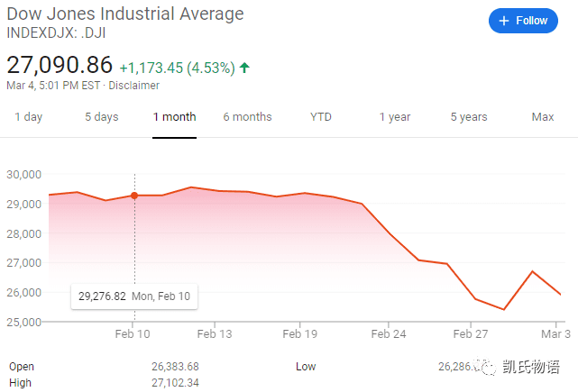Click the Feb 19 axis label
The image size is (578, 392).
click(x=299, y=333)
